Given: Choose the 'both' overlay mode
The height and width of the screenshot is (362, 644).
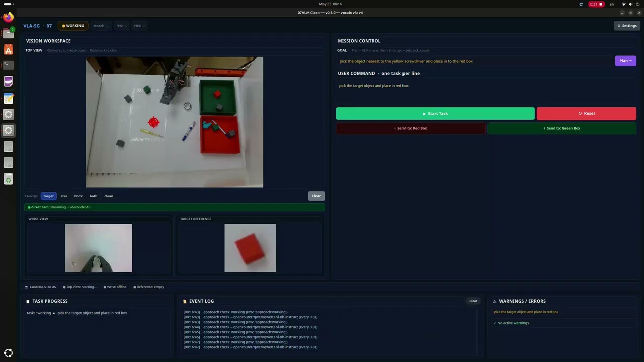Looking at the screenshot, I should 93,196.
